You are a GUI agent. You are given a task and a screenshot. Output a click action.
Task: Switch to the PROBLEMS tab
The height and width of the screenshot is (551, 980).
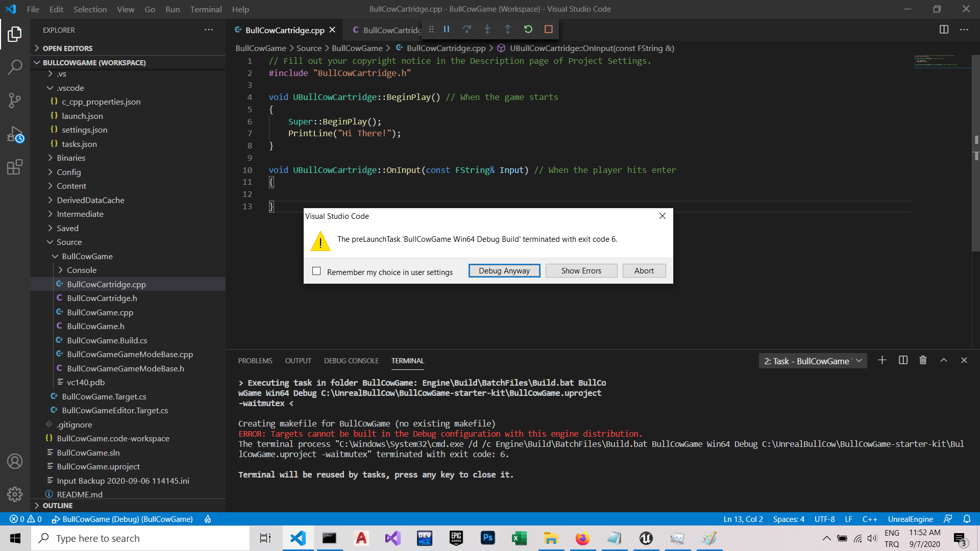(x=255, y=361)
